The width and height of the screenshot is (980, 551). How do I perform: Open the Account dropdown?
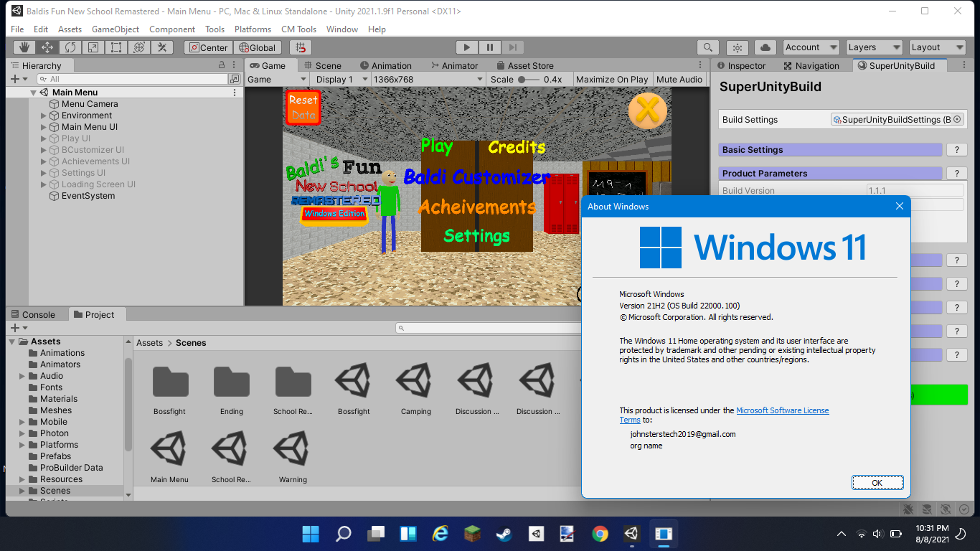point(811,47)
